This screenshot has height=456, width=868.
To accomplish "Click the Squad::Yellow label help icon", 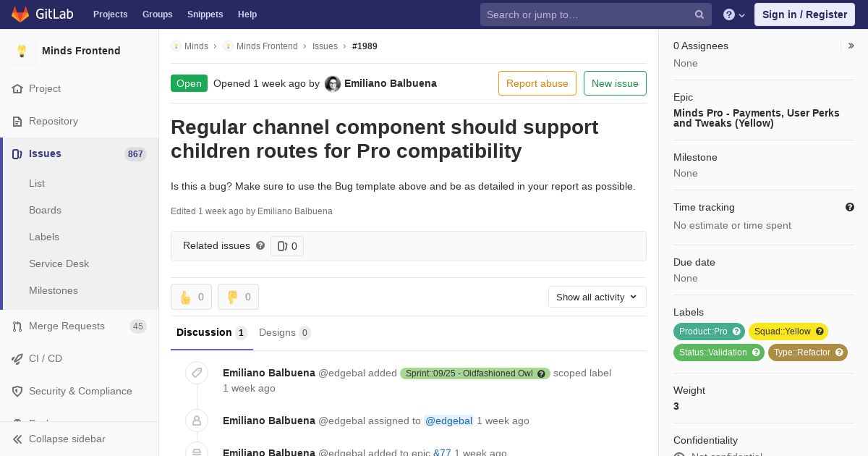I will click(820, 332).
